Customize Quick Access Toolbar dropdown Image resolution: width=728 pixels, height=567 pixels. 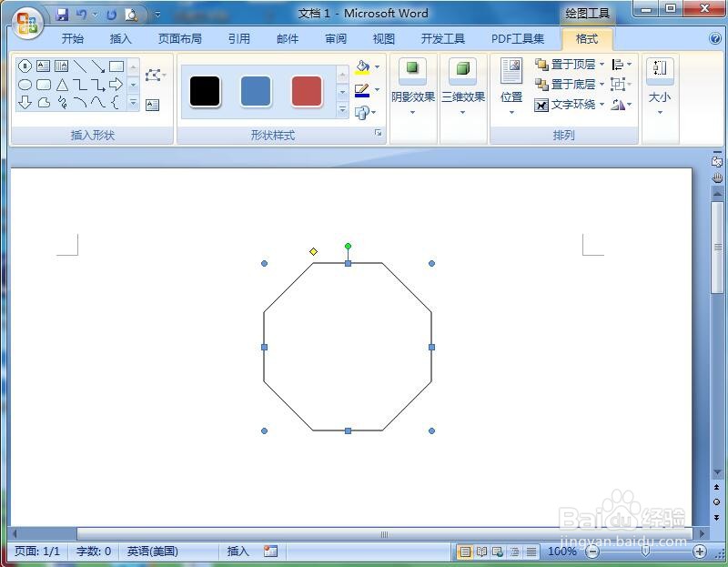coord(157,15)
